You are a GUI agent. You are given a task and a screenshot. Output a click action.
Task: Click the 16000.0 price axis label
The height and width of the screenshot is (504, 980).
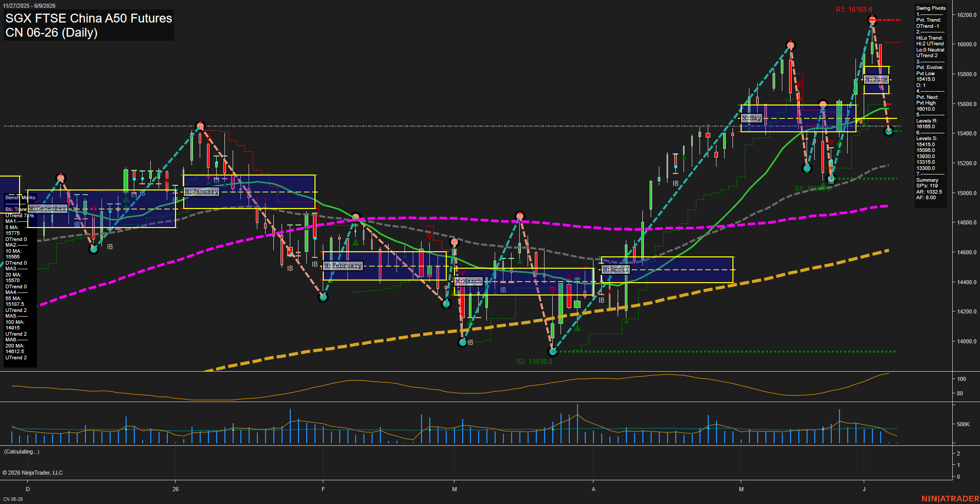click(967, 44)
